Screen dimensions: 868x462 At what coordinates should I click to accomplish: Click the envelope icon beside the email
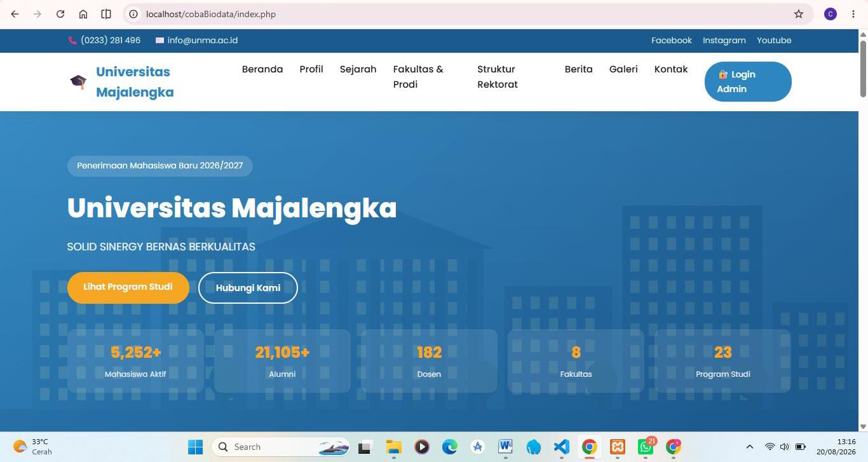[x=159, y=40]
